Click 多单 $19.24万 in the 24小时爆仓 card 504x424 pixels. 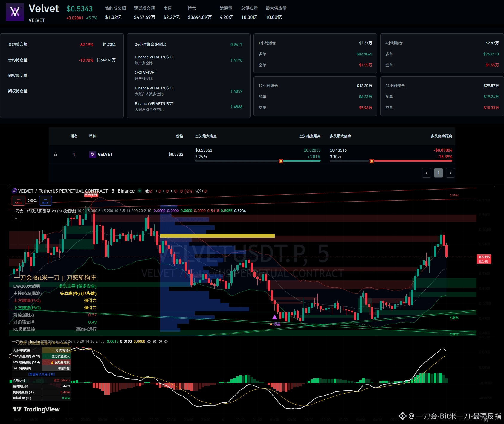coord(442,97)
